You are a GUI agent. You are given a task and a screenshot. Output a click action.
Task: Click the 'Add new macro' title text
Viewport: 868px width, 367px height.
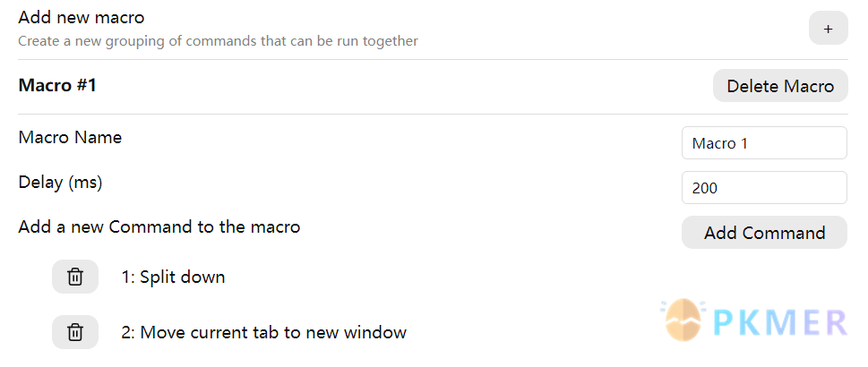pyautogui.click(x=82, y=17)
